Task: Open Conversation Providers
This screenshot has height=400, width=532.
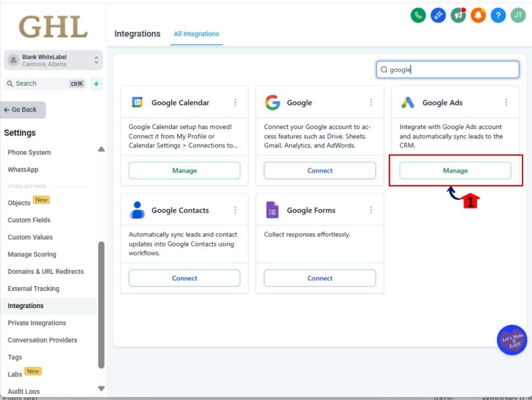Action: (x=42, y=340)
